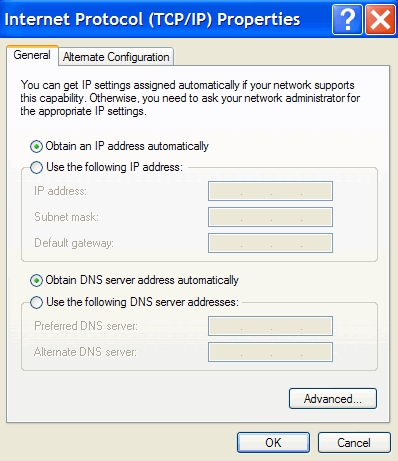This screenshot has width=398, height=461.
Task: Click the Preferred DNS server label
Action: point(86,326)
